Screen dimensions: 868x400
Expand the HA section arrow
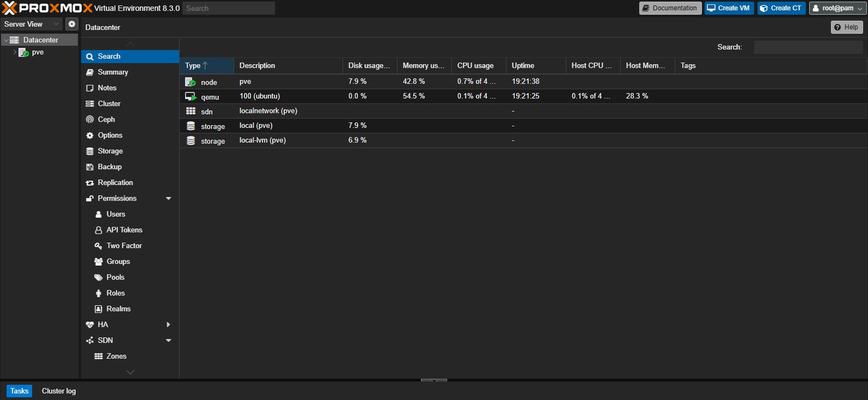168,324
